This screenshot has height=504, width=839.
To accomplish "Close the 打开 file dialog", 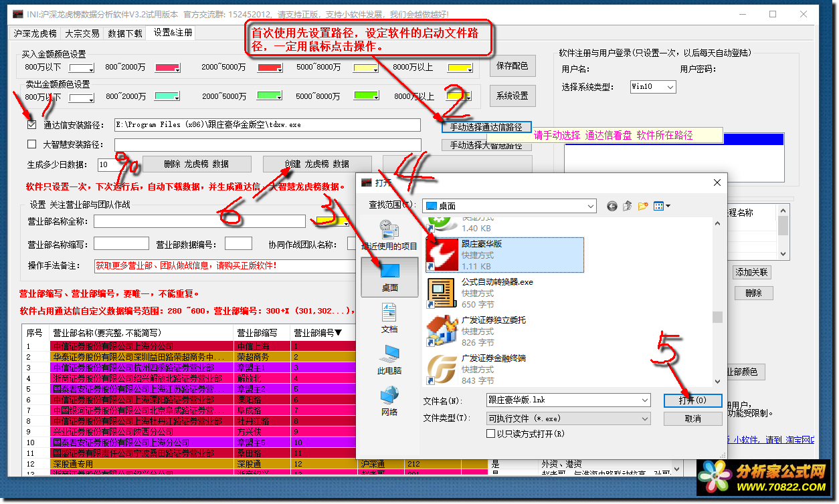I will (x=717, y=182).
